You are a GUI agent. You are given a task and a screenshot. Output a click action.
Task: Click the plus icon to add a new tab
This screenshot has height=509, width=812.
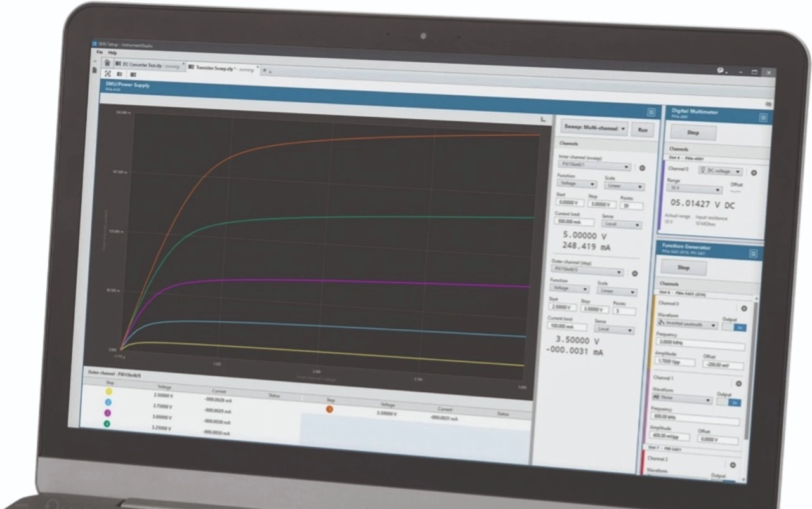point(265,70)
